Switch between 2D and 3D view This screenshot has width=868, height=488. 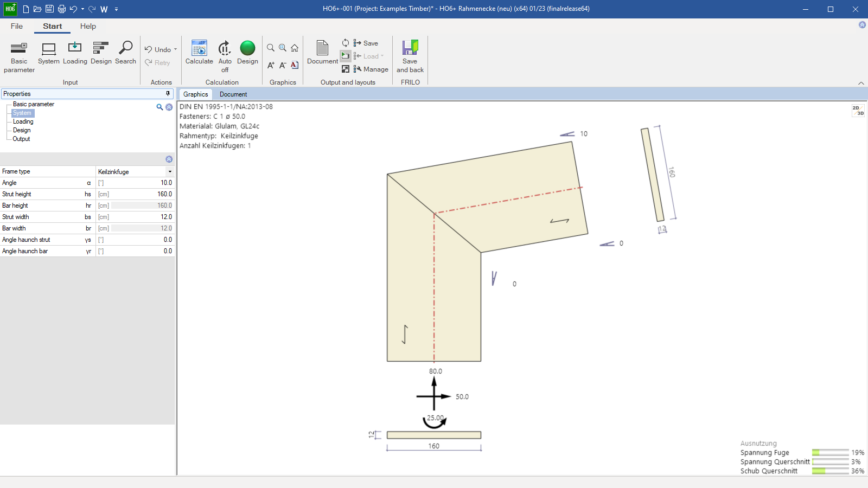coord(858,111)
